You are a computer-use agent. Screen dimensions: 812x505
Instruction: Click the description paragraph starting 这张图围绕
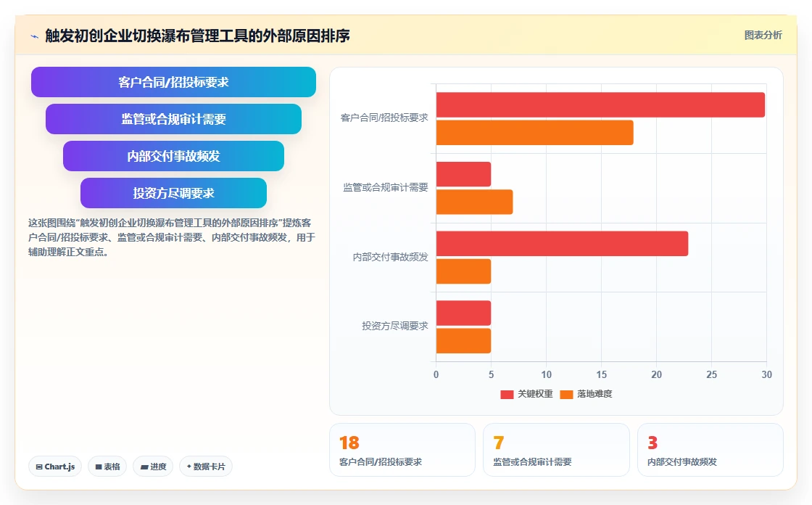point(171,237)
